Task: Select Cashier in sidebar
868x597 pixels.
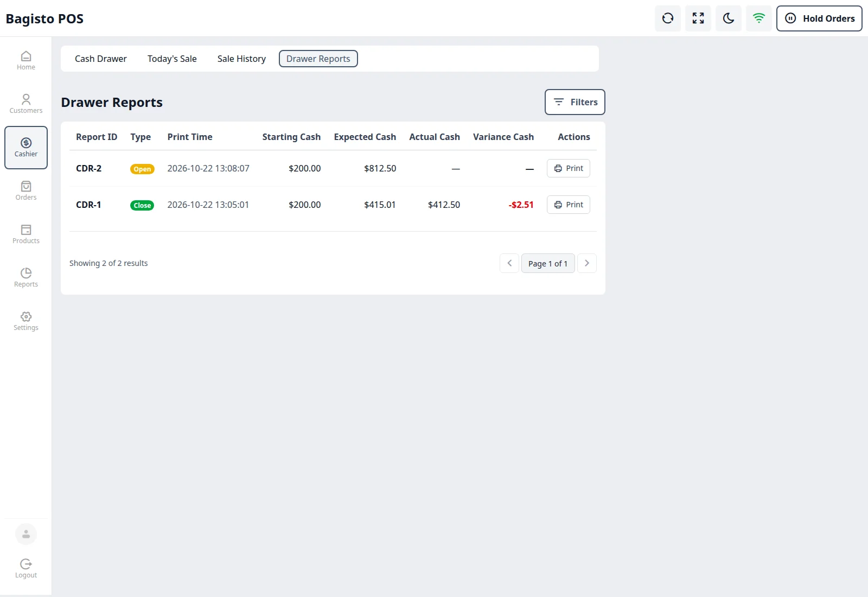Action: [x=26, y=148]
